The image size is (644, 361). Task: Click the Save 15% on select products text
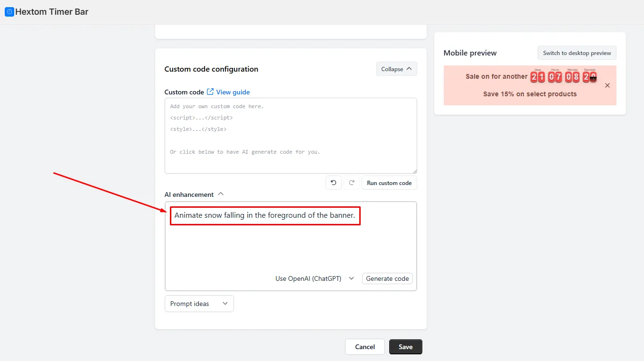coord(530,94)
